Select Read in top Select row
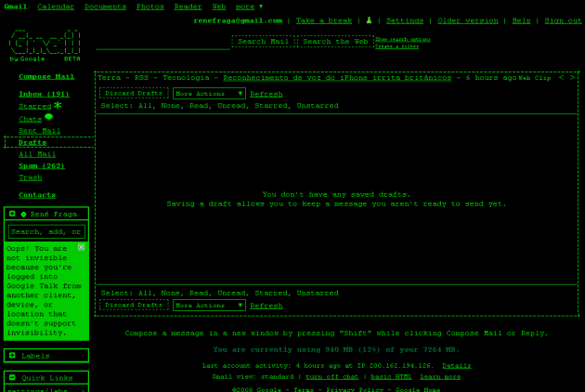This screenshot has height=392, width=585. pos(199,106)
